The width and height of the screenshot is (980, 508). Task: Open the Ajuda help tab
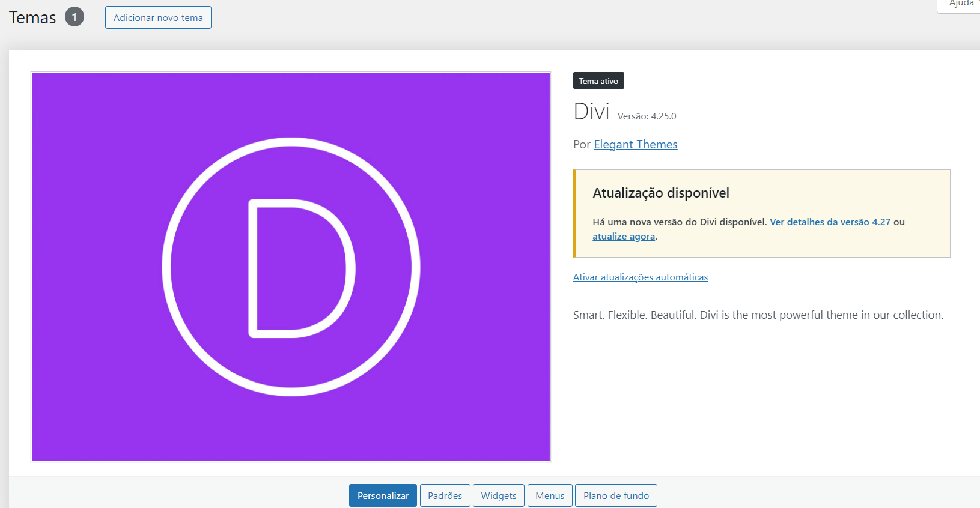[x=960, y=5]
